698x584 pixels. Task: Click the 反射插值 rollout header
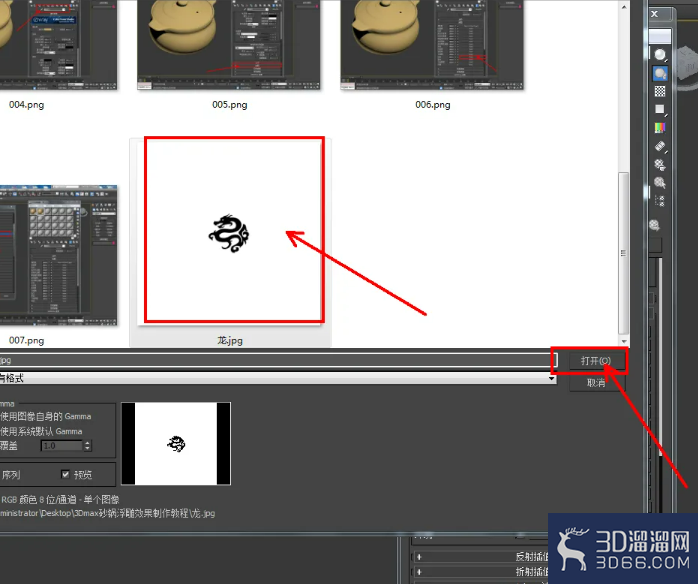coord(481,556)
